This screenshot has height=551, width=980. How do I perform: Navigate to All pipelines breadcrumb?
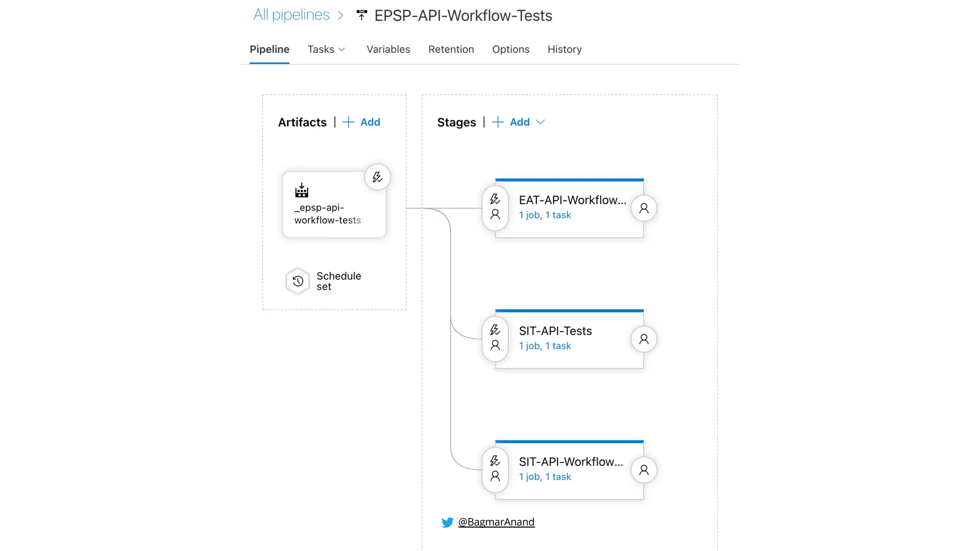click(291, 15)
